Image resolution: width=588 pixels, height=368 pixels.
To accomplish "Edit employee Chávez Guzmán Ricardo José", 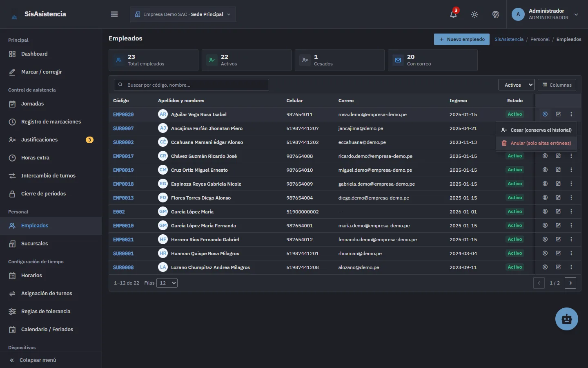I will 558,156.
